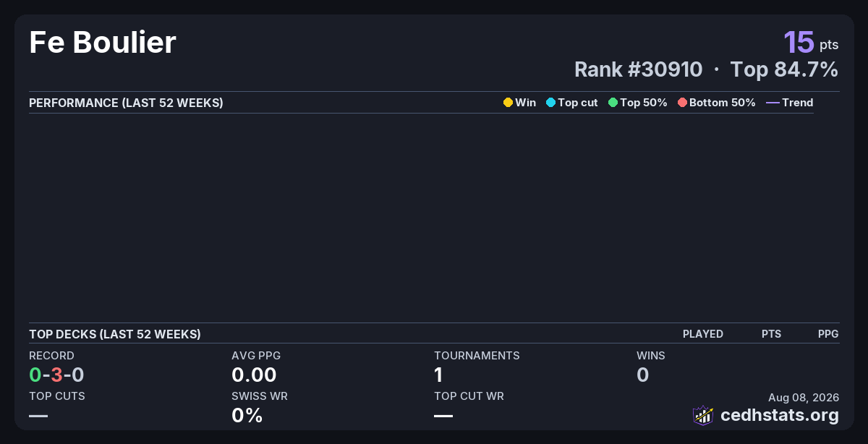
Task: Click the yellow Win legend dot
Action: (508, 103)
